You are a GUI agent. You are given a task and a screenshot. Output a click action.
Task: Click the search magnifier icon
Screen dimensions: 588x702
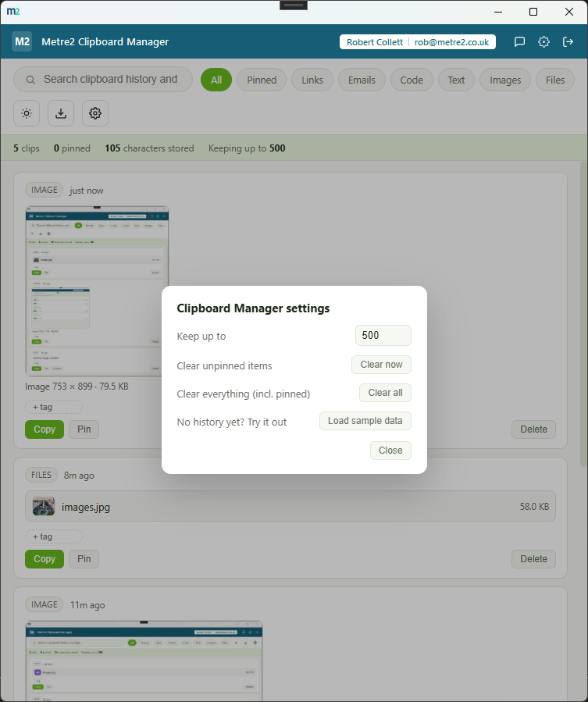[30, 80]
